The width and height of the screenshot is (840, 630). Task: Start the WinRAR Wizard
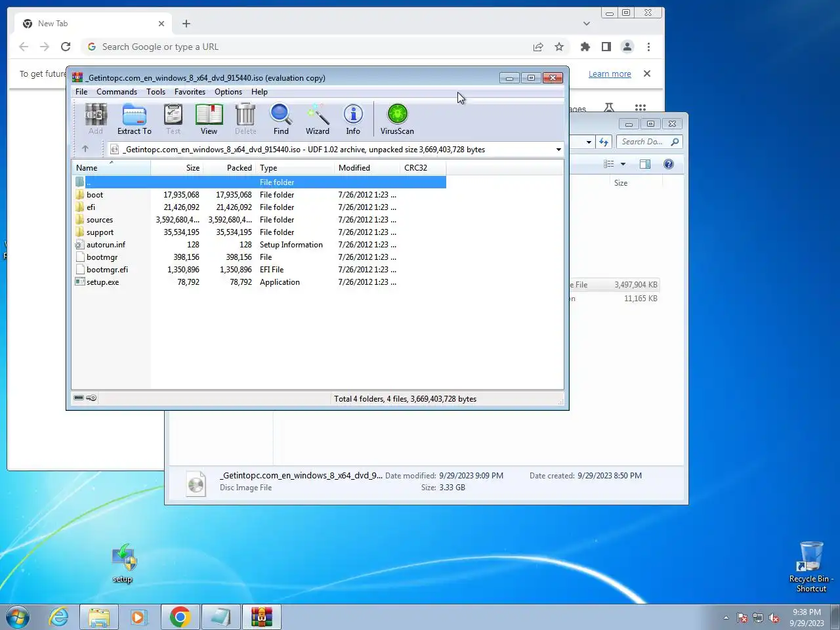[318, 119]
